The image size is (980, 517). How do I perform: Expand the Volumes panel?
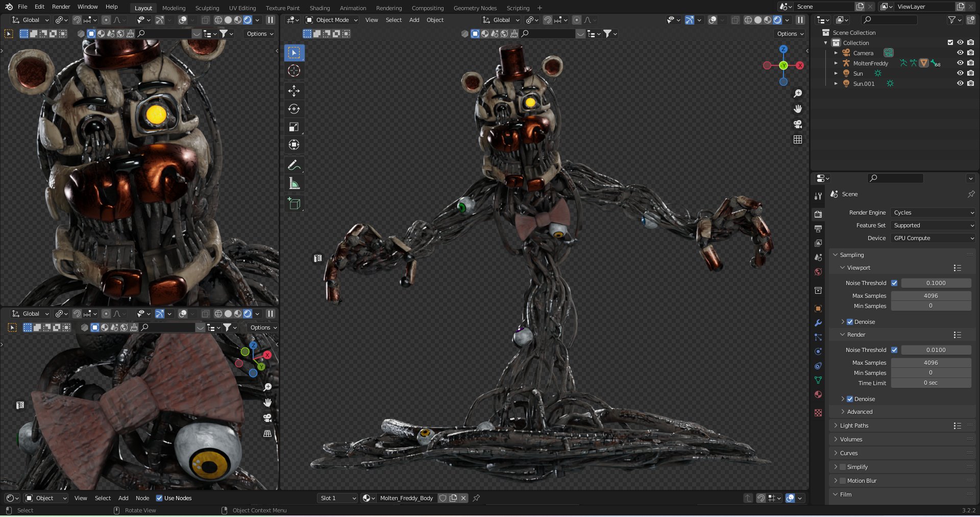point(851,439)
